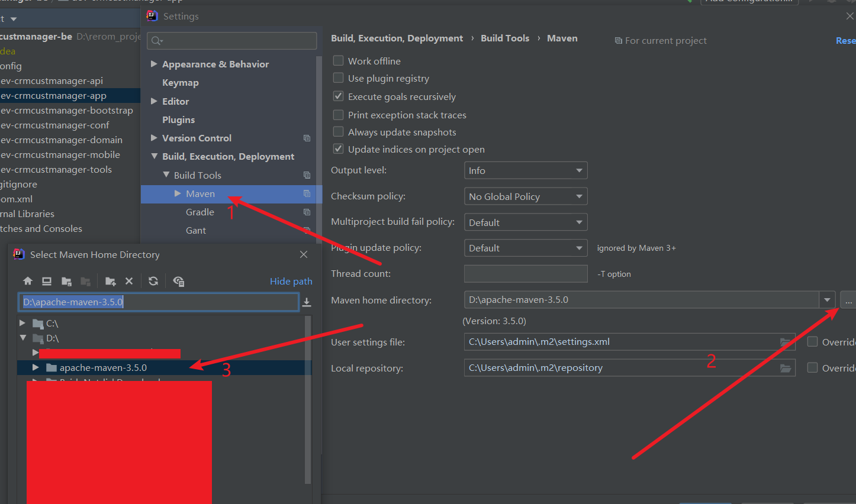Select module directory icon in file chooser
Screen dimensions: 856x504
click(x=86, y=281)
